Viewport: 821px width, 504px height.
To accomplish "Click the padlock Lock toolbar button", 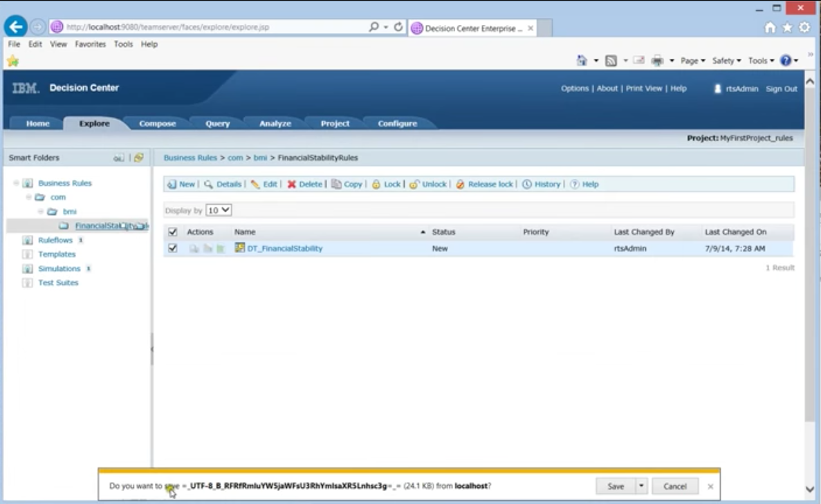I will pos(386,184).
